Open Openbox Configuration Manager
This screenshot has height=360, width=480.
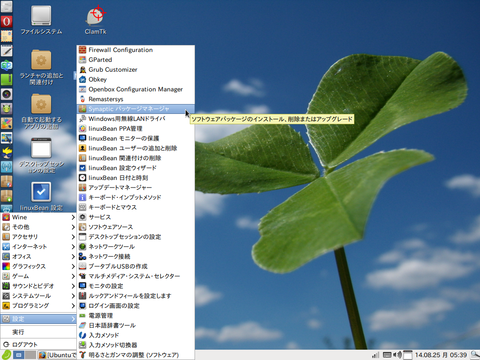pos(136,89)
